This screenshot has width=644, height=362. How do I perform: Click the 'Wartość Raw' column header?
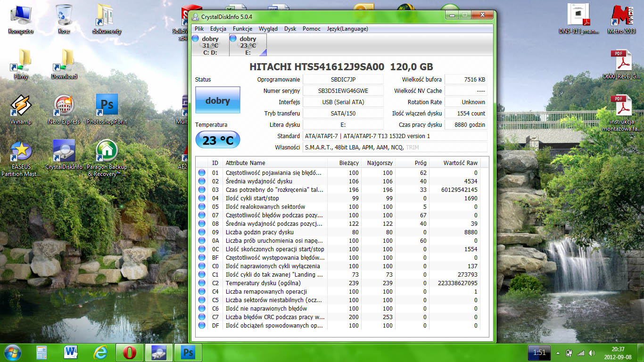point(454,163)
